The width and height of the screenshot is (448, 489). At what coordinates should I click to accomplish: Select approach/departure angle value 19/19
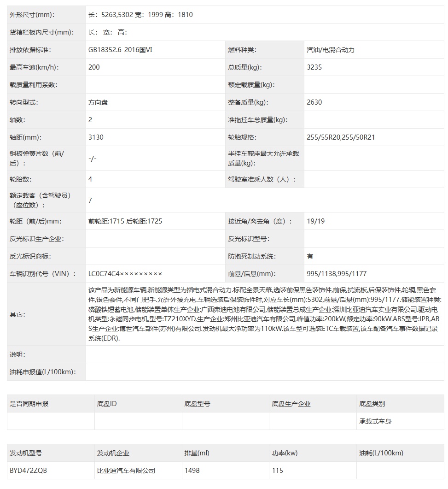[315, 221]
